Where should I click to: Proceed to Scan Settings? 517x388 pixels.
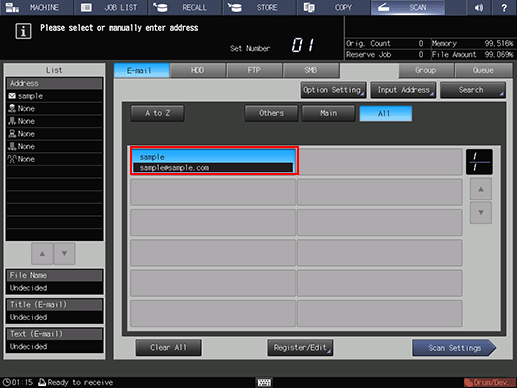pyautogui.click(x=454, y=348)
